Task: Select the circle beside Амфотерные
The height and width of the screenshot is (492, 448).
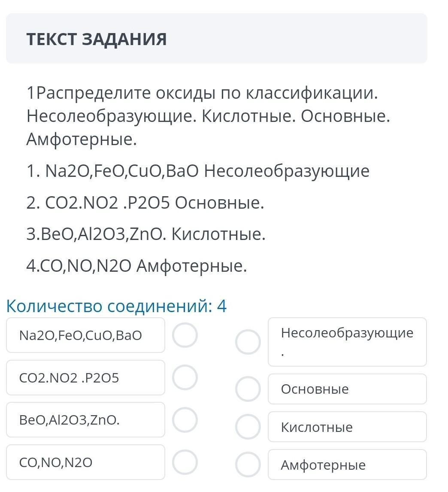Action: [x=248, y=465]
